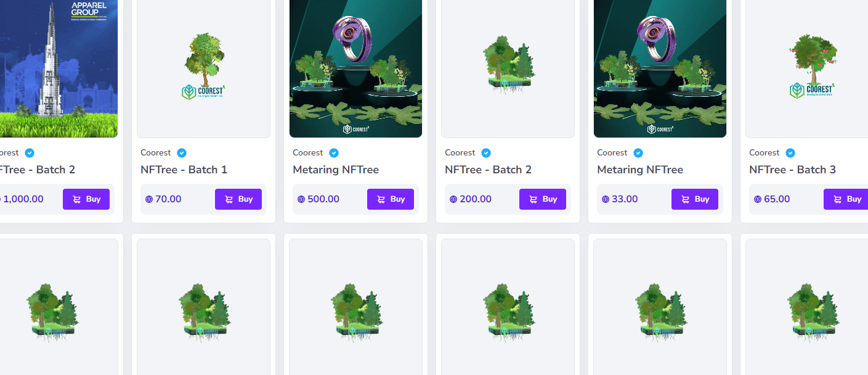The height and width of the screenshot is (375, 868).
Task: Click the coin icon beside the 33.00 price
Action: (x=606, y=199)
